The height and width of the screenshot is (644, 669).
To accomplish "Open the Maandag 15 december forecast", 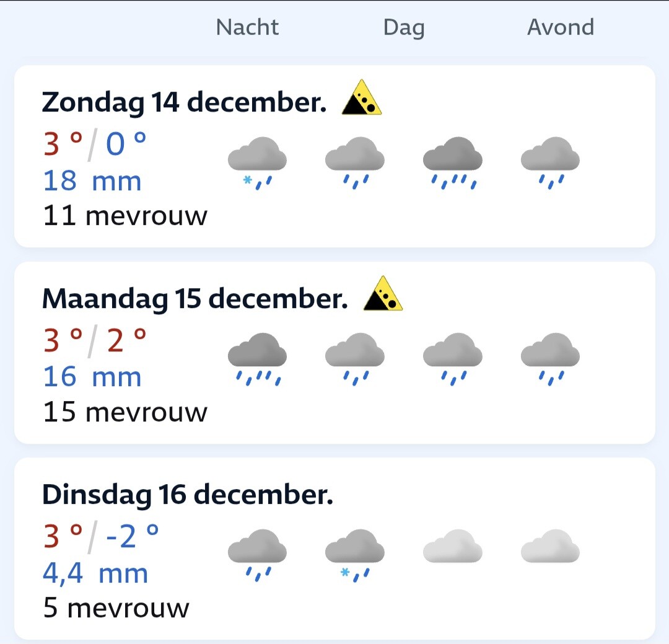I will tap(195, 299).
